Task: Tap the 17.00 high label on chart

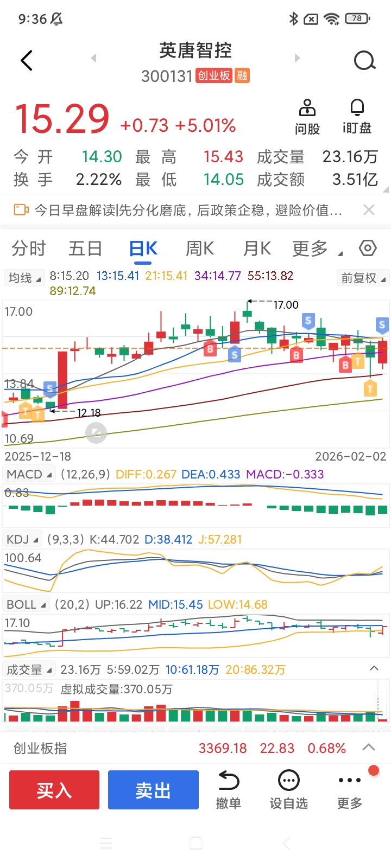Action: 286,305
